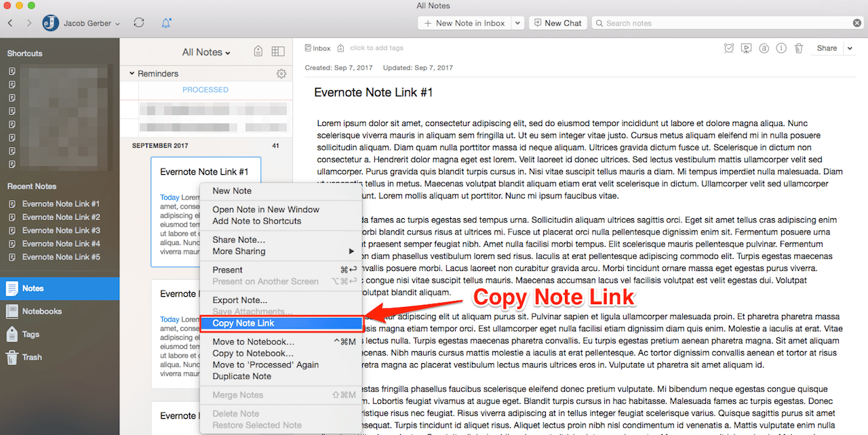The height and width of the screenshot is (435, 868).
Task: Select Open Note in New Window
Action: coord(281,210)
